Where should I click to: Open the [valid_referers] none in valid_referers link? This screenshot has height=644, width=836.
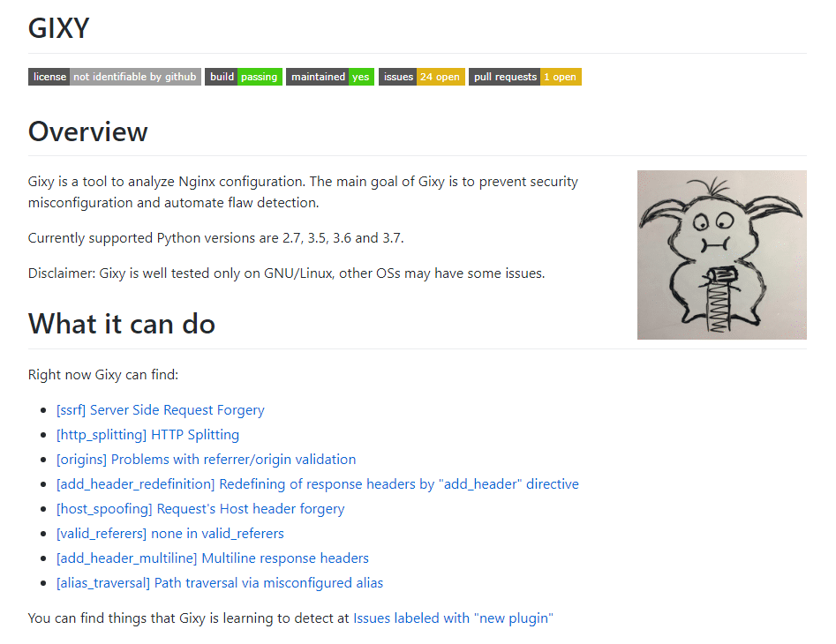[170, 533]
